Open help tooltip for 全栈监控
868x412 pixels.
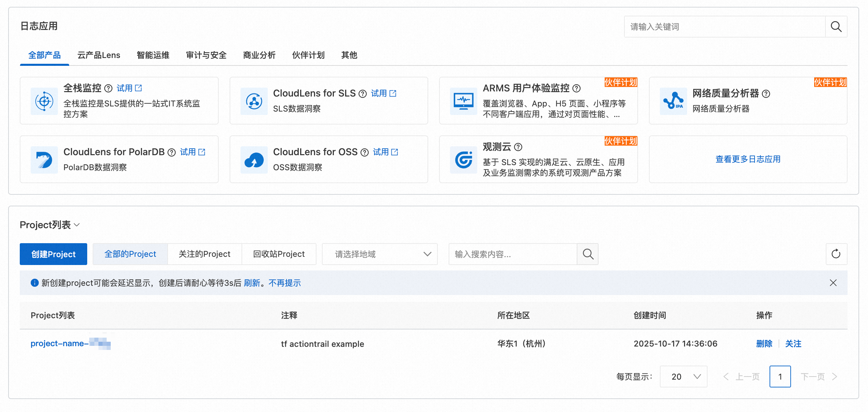click(x=108, y=88)
